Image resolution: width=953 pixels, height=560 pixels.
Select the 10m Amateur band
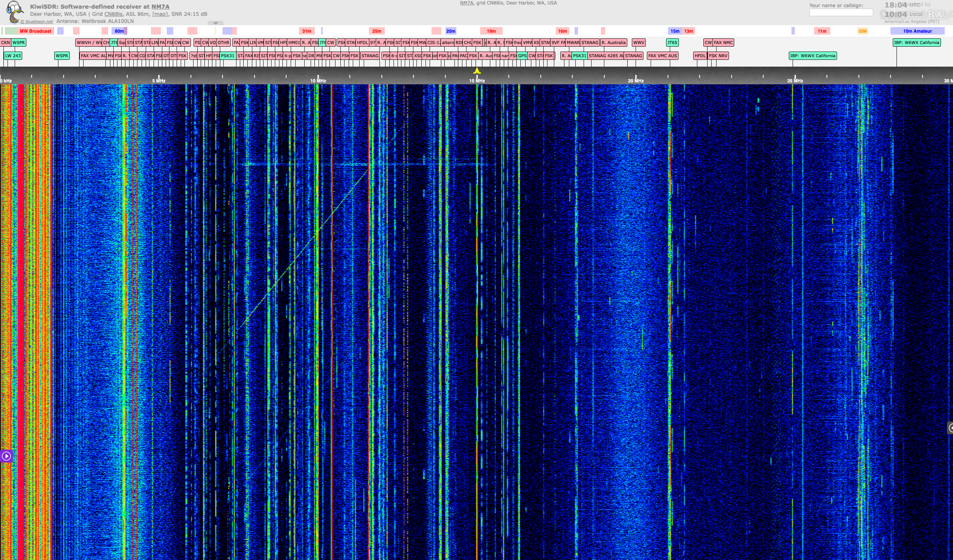pos(917,31)
